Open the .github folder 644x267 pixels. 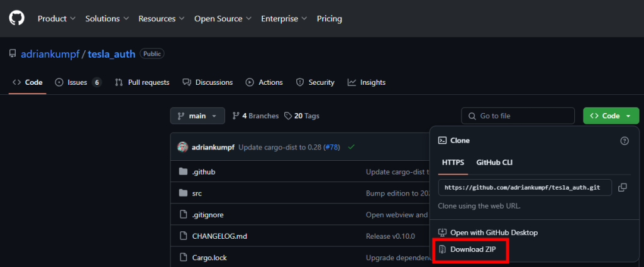click(203, 172)
